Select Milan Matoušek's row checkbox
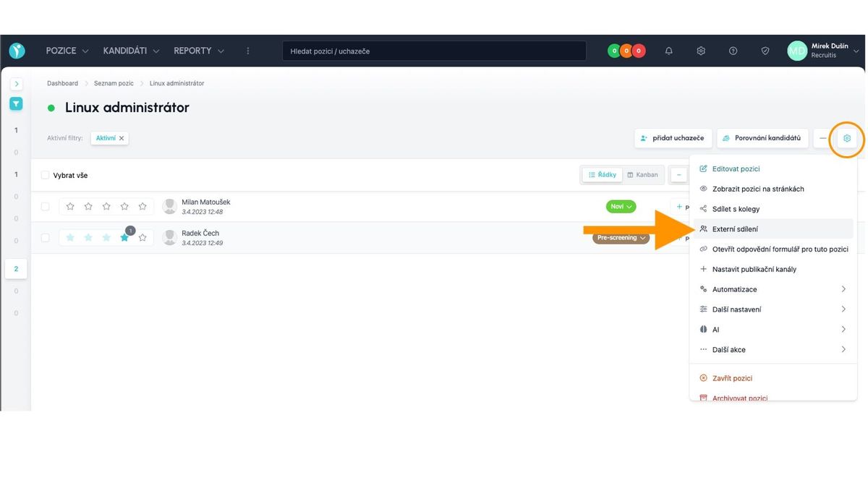Viewport: 868px width, 488px height. pyautogui.click(x=46, y=207)
